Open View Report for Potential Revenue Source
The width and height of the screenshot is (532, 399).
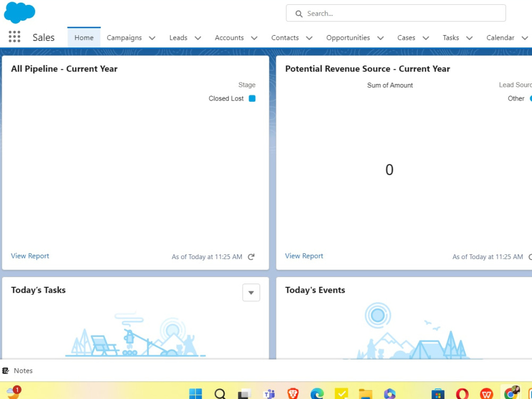304,256
